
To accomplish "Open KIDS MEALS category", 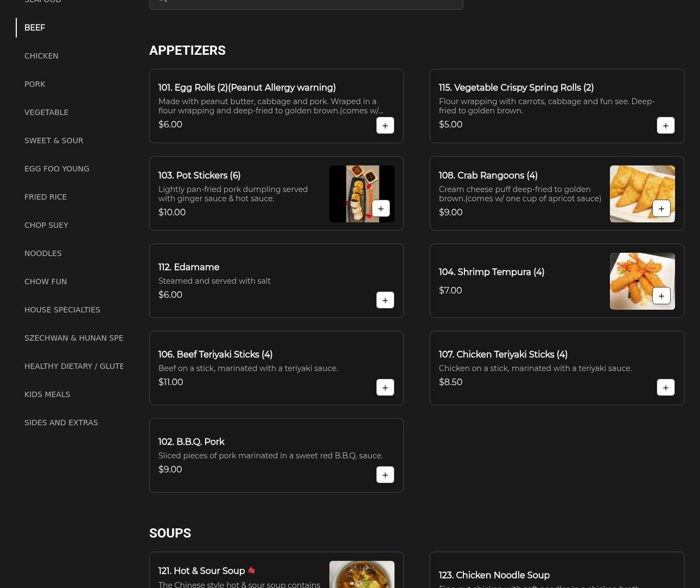I will click(47, 394).
